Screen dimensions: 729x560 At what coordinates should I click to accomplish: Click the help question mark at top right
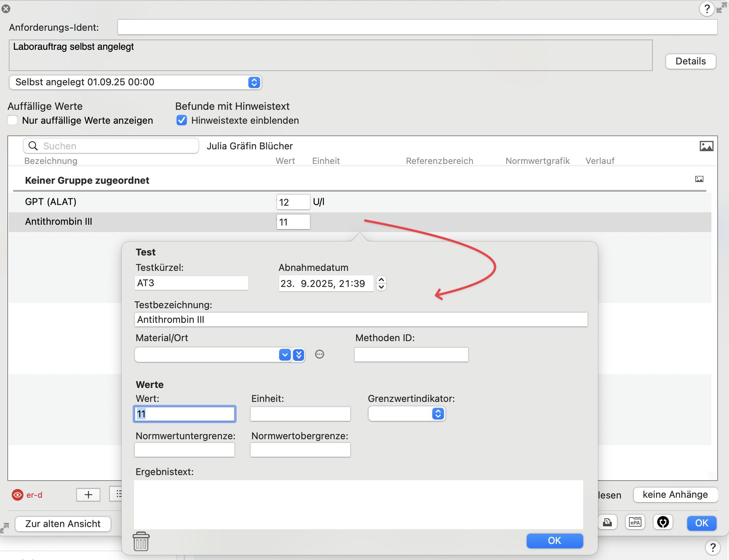click(x=707, y=8)
